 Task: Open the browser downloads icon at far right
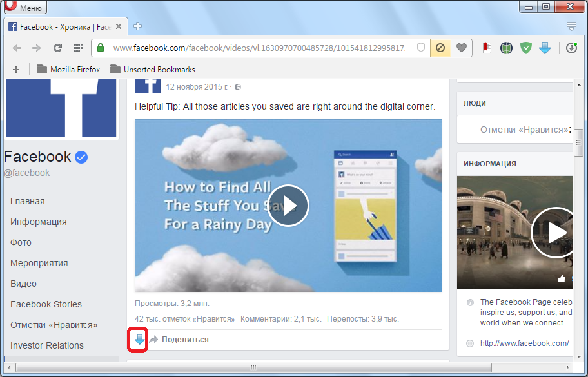click(x=571, y=48)
